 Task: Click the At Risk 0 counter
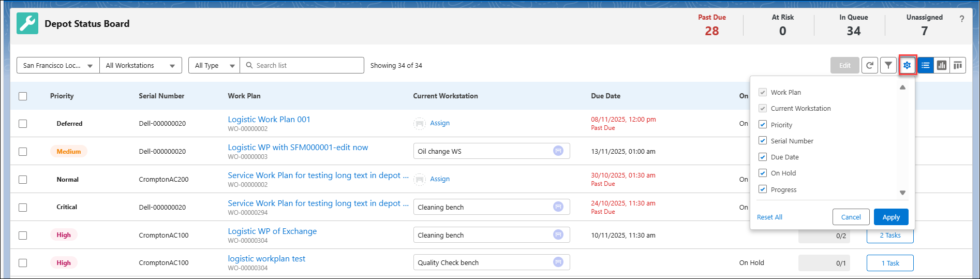tap(783, 25)
